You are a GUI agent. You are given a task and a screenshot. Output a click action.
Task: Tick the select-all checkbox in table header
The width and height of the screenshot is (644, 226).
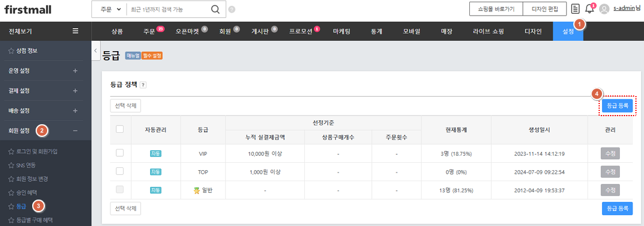120,129
